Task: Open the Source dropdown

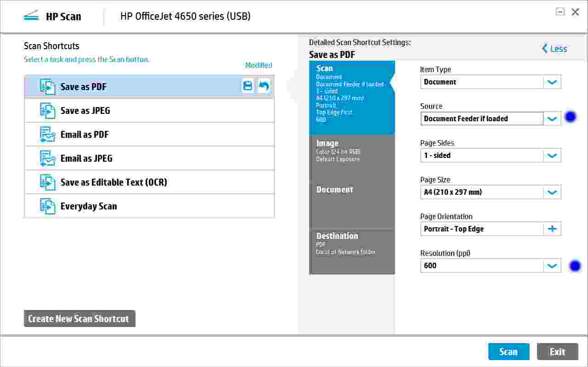Action: pos(552,119)
